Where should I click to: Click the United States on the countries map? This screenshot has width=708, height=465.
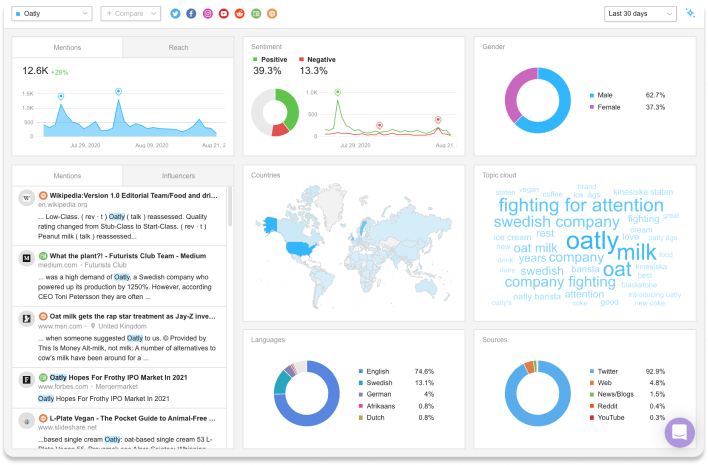click(x=302, y=248)
